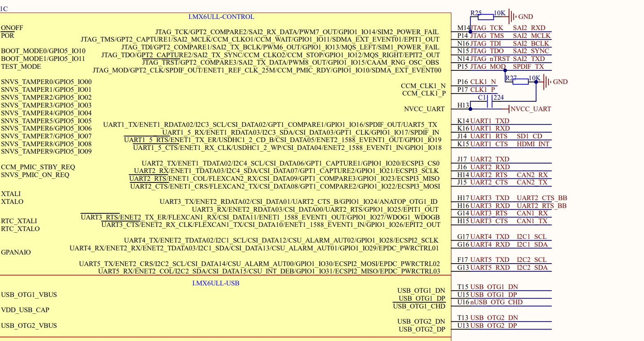Select resistor R25 symbol
This screenshot has width=644, height=341.
(486, 17)
